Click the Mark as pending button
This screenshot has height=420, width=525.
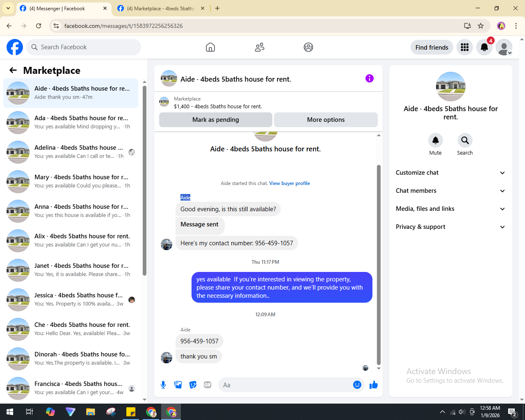click(216, 120)
